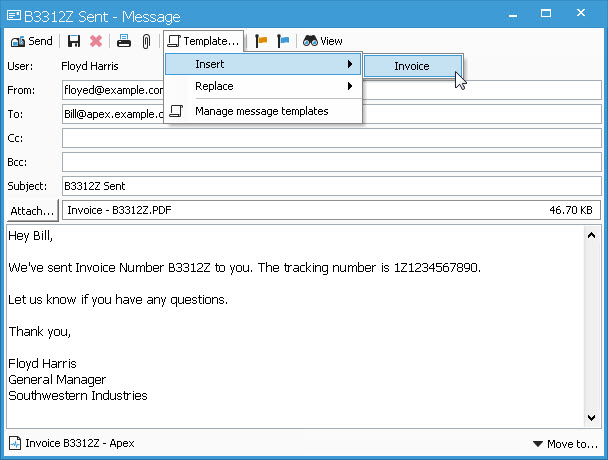The width and height of the screenshot is (608, 460).
Task: Click the invoice document icon in status bar
Action: point(15,443)
